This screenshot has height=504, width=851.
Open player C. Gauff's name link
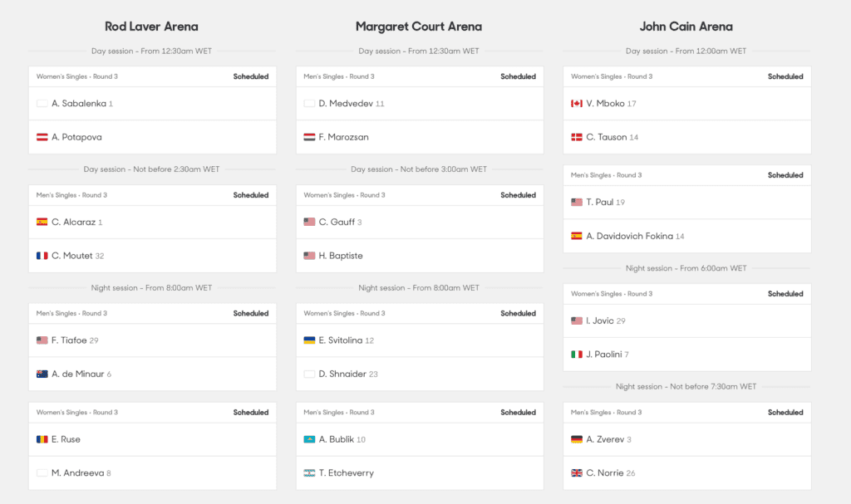[337, 223]
